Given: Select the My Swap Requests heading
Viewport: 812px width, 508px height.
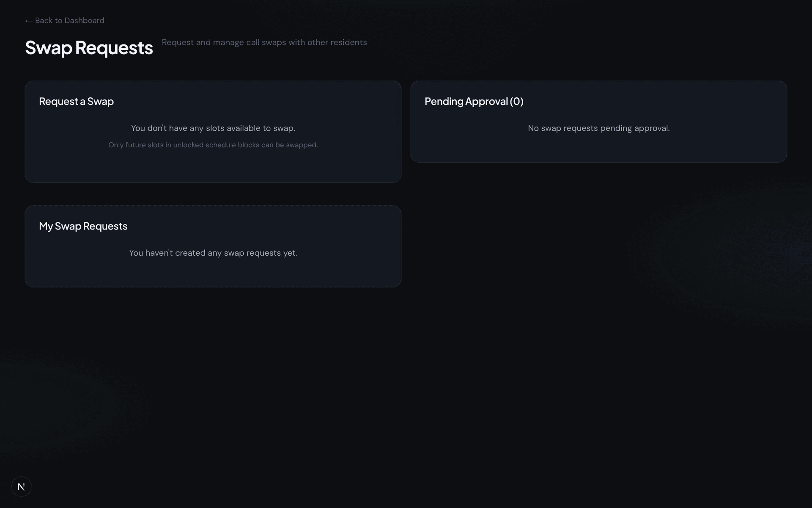Looking at the screenshot, I should pyautogui.click(x=83, y=226).
